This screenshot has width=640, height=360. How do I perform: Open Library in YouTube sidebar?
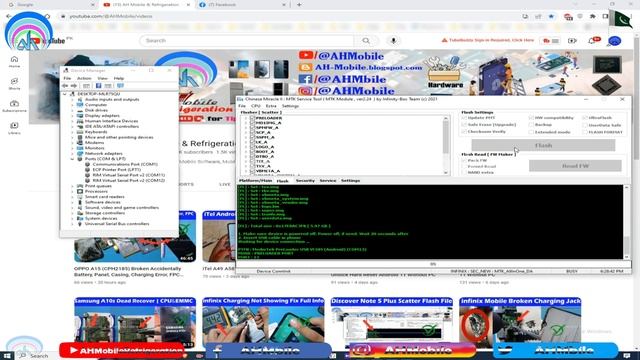(14, 128)
